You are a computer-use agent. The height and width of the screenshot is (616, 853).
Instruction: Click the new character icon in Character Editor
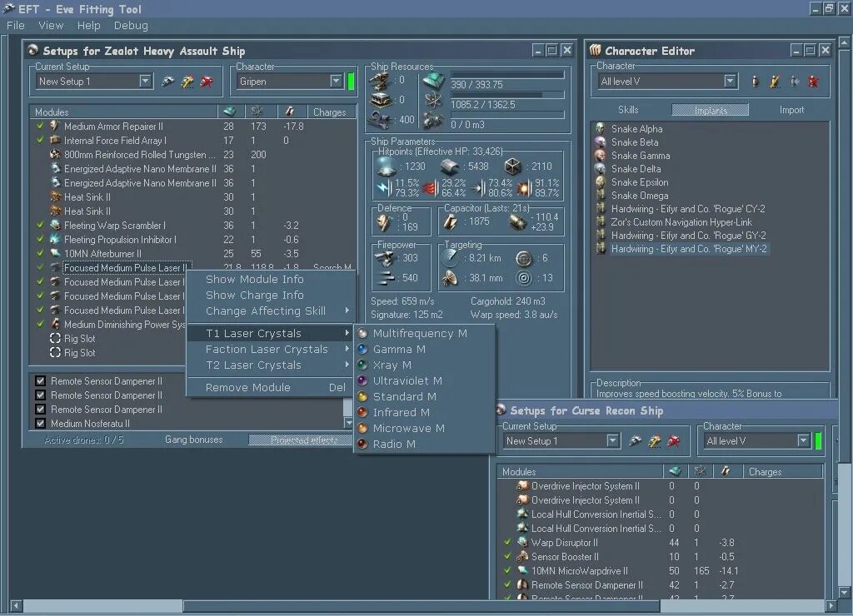click(x=755, y=82)
